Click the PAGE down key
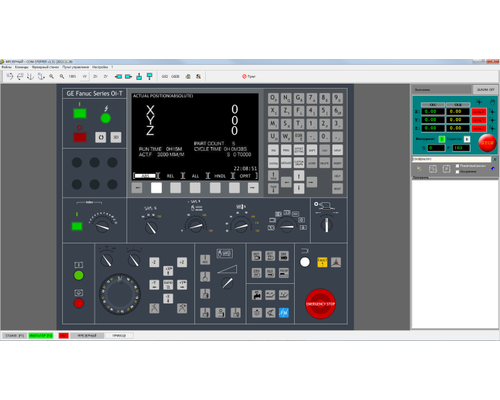This screenshot has height=400, width=500. (x=273, y=189)
